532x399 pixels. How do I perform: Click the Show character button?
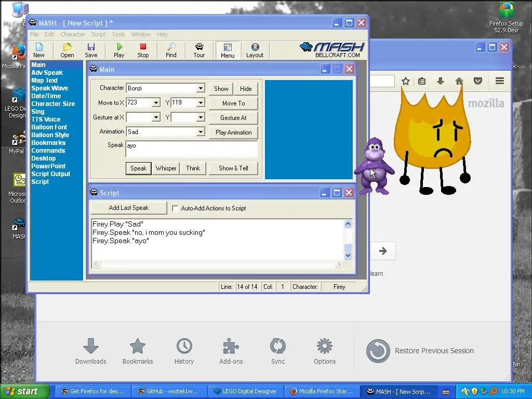(x=221, y=89)
